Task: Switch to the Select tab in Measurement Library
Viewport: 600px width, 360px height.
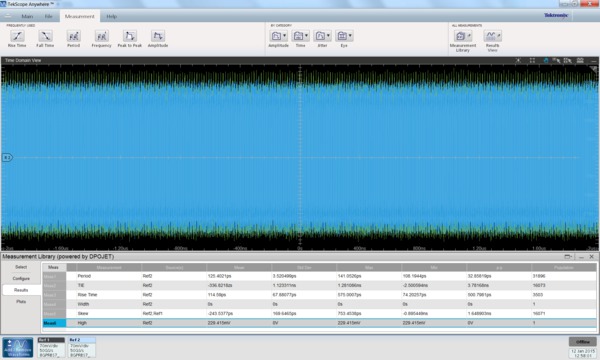Action: [x=21, y=267]
